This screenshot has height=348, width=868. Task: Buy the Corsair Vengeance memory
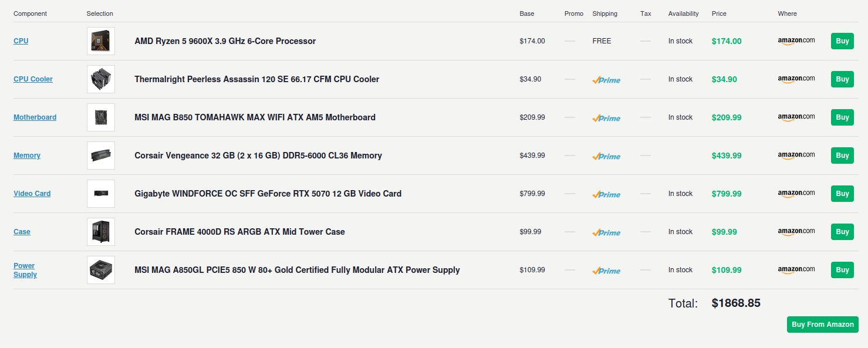click(842, 156)
